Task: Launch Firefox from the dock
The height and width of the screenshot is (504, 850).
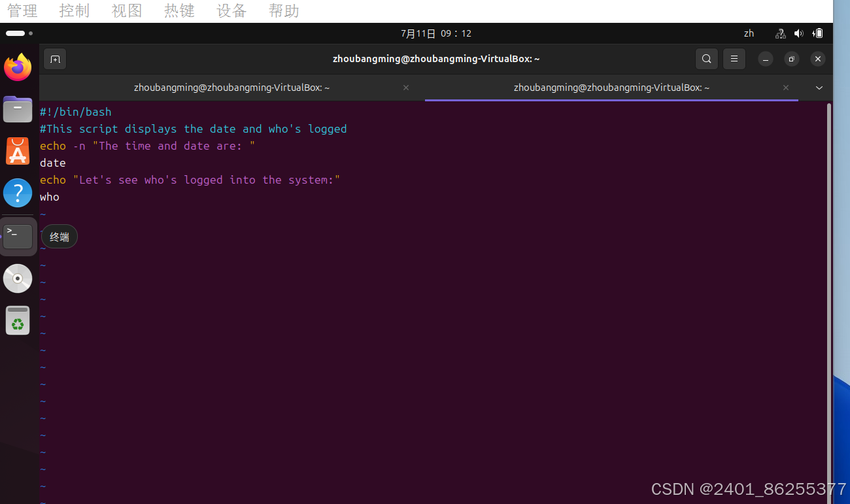Action: click(18, 67)
